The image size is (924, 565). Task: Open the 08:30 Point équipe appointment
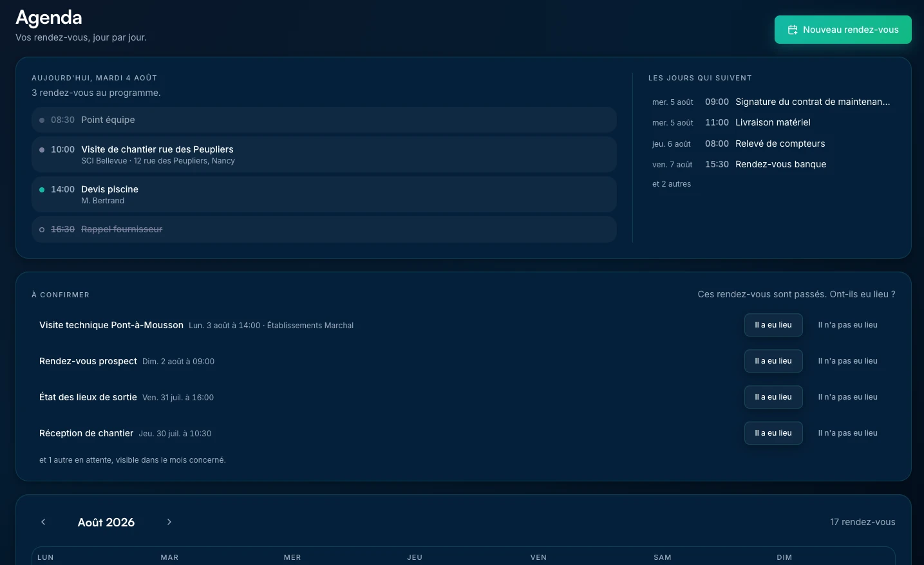(x=324, y=120)
